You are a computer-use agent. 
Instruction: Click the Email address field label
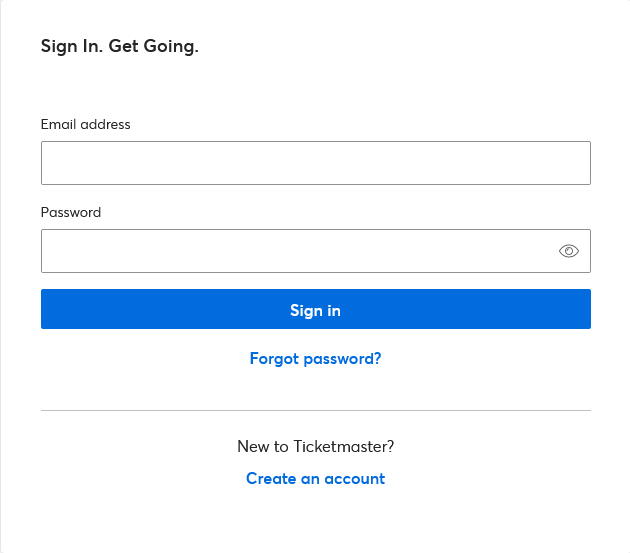[x=86, y=124]
